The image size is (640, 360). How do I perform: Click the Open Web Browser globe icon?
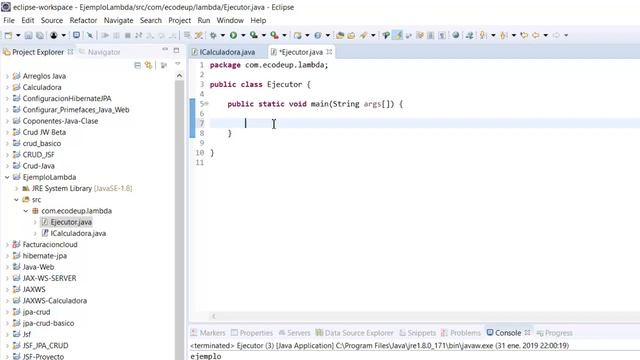[x=456, y=36]
